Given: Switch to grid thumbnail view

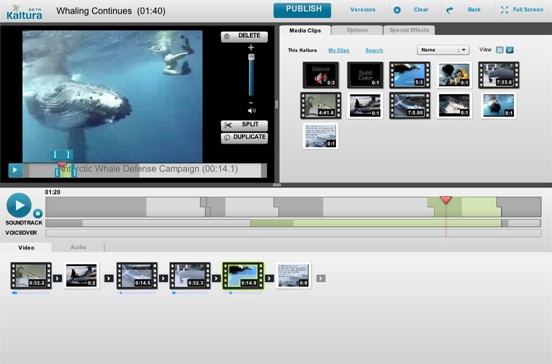Looking at the screenshot, I should pyautogui.click(x=500, y=50).
